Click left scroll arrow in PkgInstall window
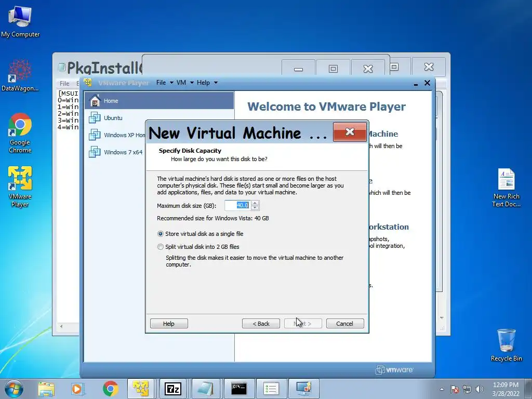Screen dimensions: 532x399 tap(61, 326)
